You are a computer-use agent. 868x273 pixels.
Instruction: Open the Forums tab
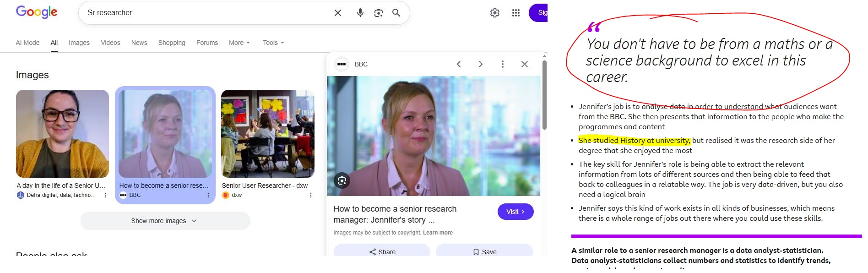coord(207,43)
